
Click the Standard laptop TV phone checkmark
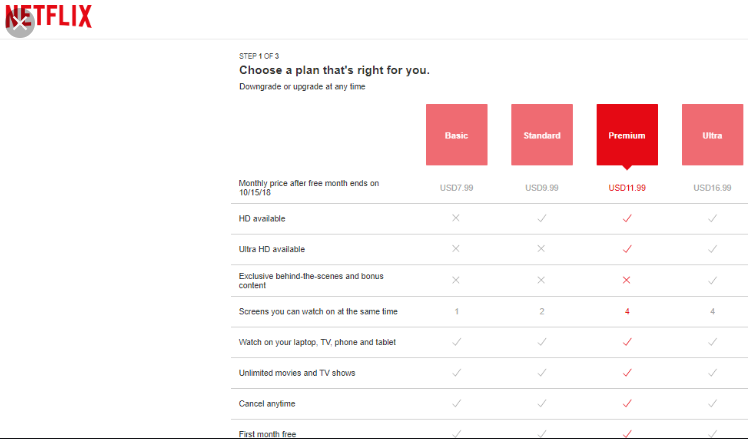coord(542,342)
